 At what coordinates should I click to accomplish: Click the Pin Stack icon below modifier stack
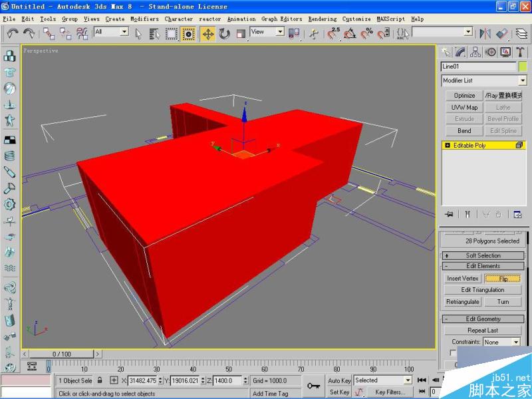tap(450, 213)
